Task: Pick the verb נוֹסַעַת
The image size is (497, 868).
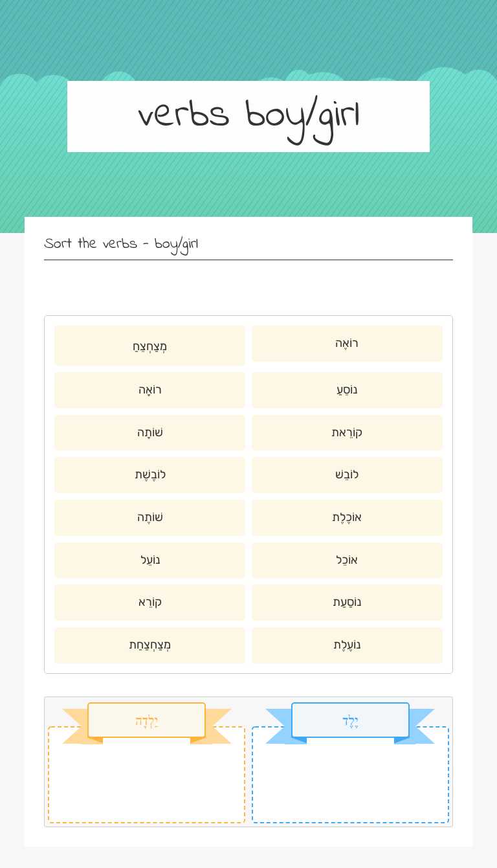Action: point(348,602)
